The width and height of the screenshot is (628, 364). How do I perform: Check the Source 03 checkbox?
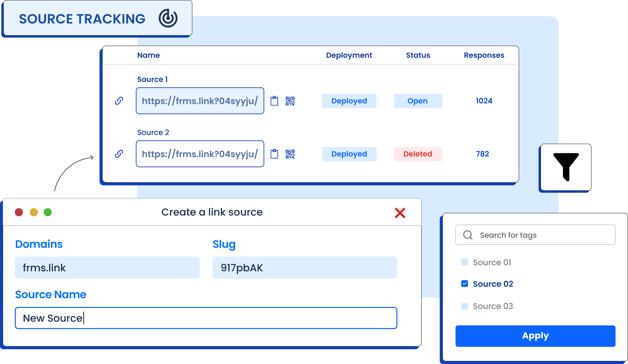(464, 306)
